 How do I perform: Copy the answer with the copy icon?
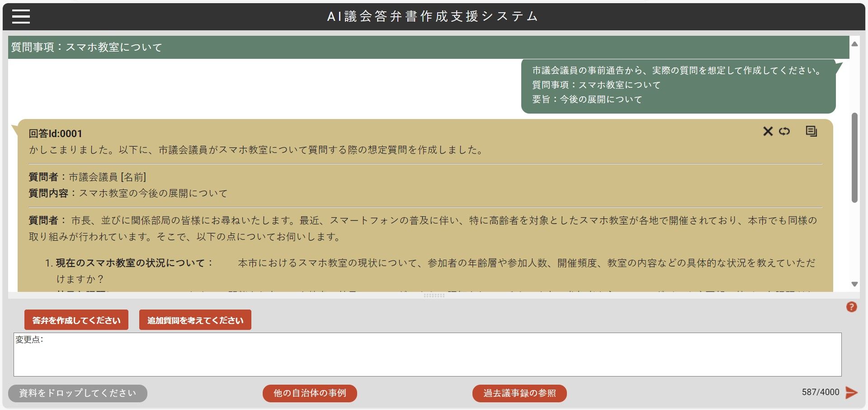pos(811,131)
